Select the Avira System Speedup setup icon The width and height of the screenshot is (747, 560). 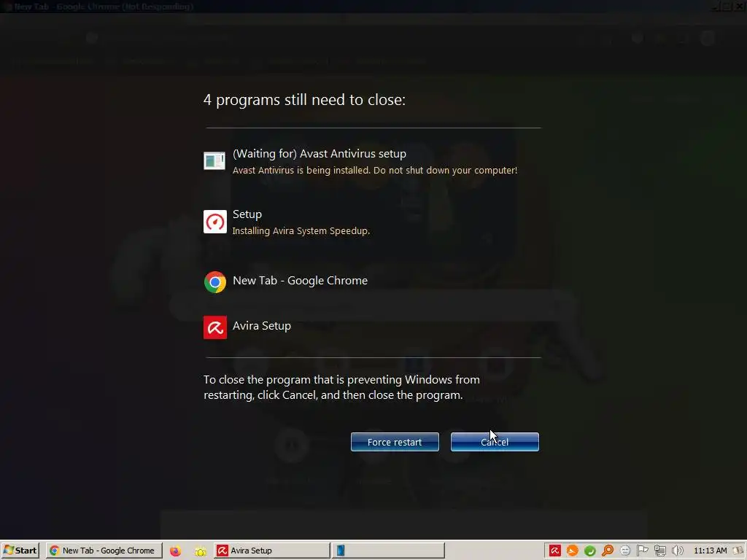click(x=215, y=222)
